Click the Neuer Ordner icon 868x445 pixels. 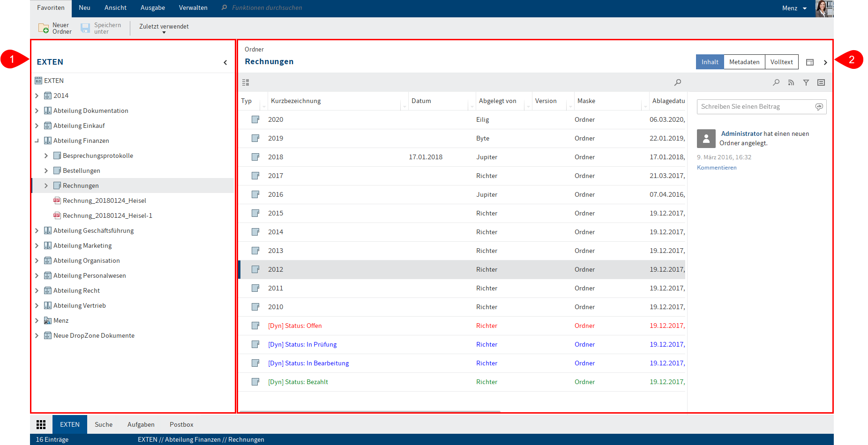43,29
